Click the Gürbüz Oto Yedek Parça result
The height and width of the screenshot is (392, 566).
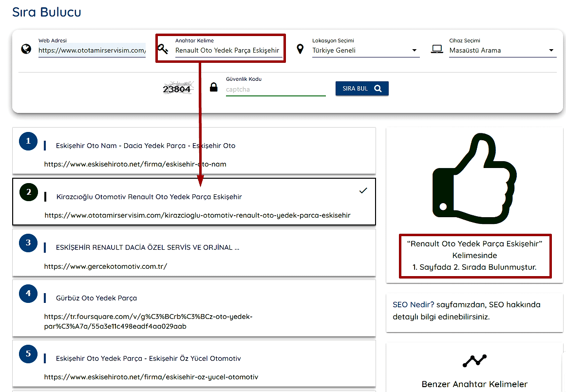coord(96,298)
